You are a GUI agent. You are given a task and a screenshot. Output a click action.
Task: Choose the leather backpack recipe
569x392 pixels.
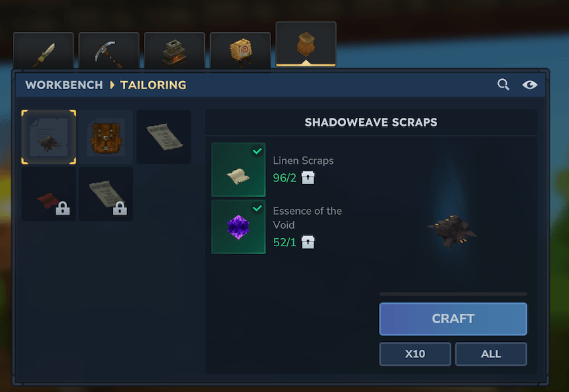(x=106, y=137)
